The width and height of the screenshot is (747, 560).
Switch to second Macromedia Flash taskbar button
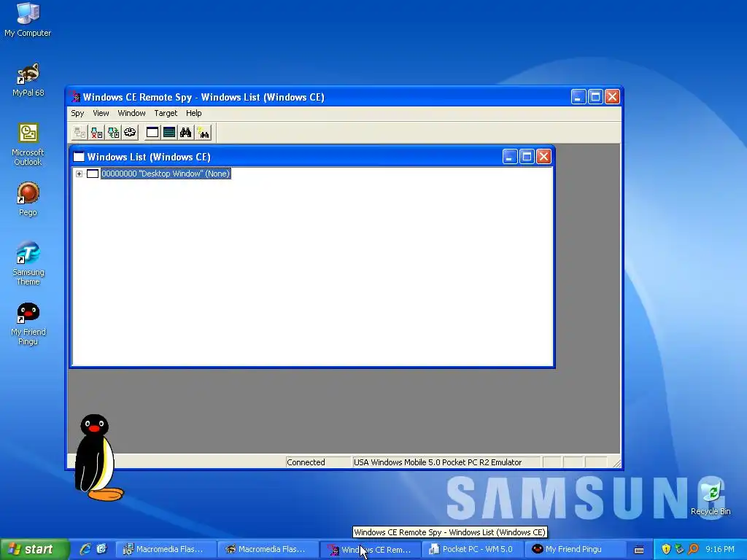(268, 549)
